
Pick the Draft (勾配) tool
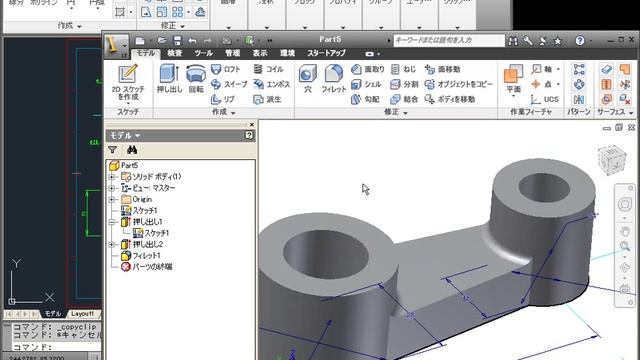point(365,99)
